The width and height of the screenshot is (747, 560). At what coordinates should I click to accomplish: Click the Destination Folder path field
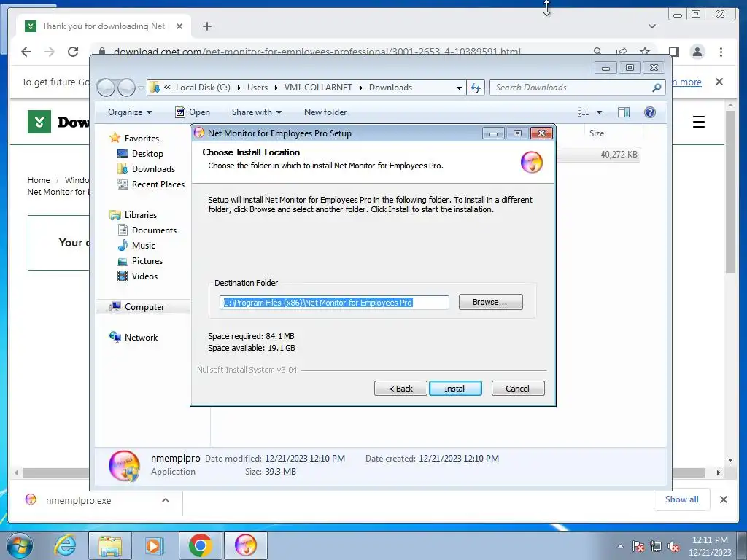(x=334, y=303)
